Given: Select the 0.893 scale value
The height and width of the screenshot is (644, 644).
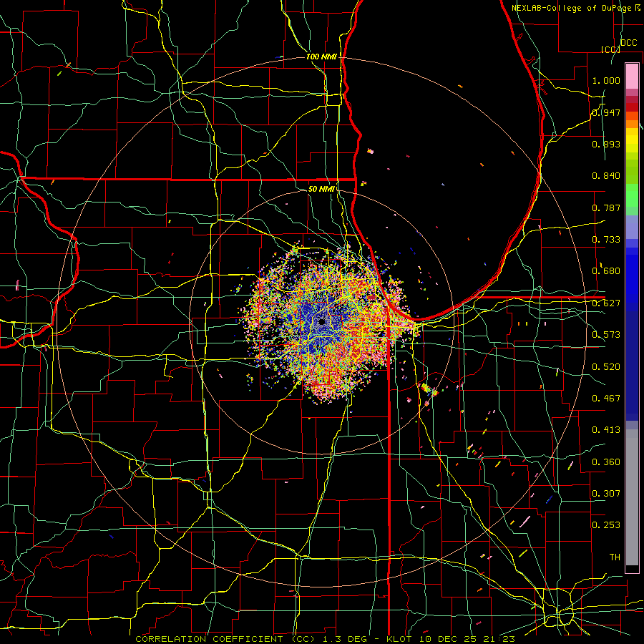Looking at the screenshot, I should (x=606, y=144).
